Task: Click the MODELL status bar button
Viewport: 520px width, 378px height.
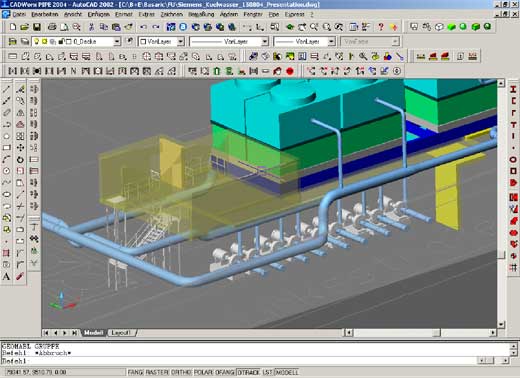Action: [287, 372]
